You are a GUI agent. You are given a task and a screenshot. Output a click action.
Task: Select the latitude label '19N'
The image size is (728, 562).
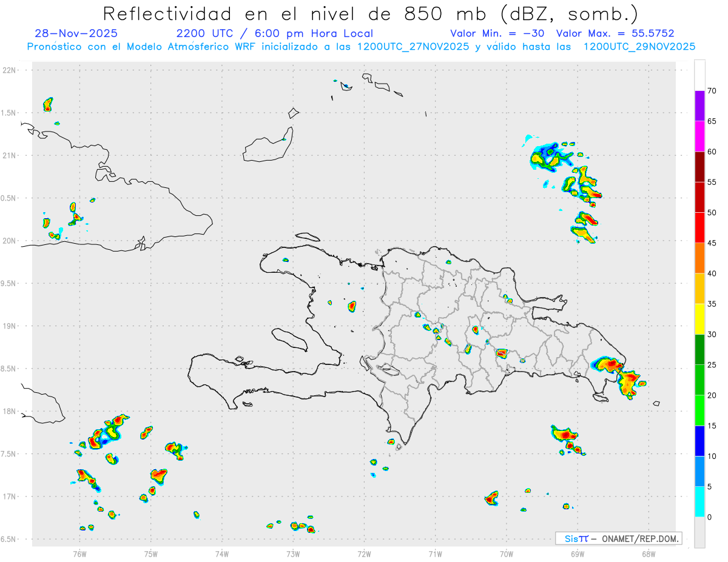8,326
